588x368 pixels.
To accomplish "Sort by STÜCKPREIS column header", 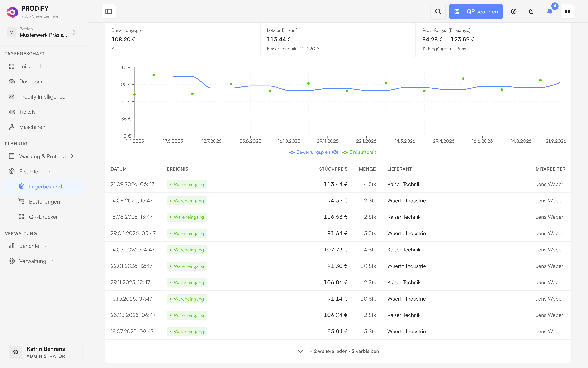I will pyautogui.click(x=333, y=169).
